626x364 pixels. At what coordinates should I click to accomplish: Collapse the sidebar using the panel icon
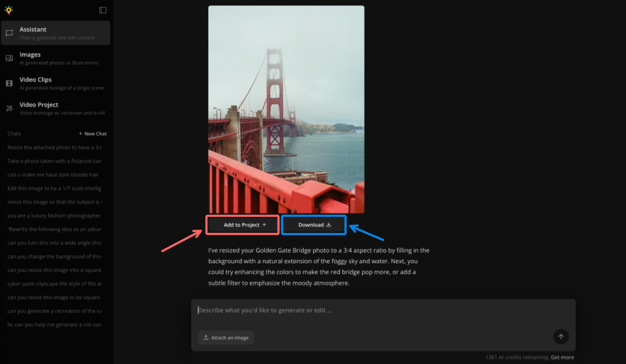103,10
